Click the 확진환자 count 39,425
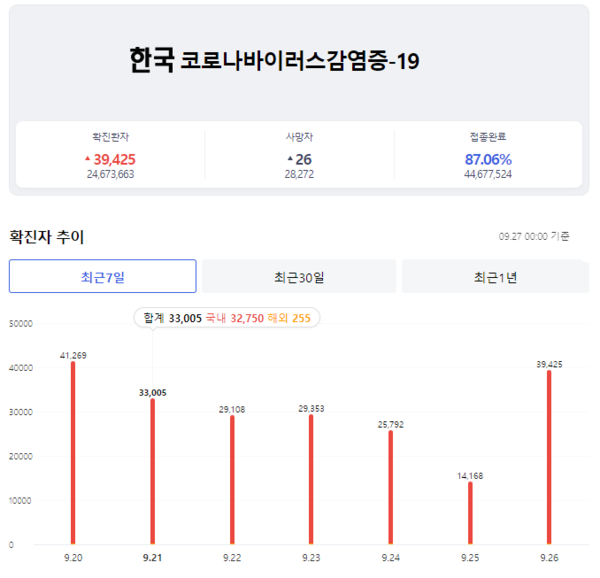 pos(114,160)
